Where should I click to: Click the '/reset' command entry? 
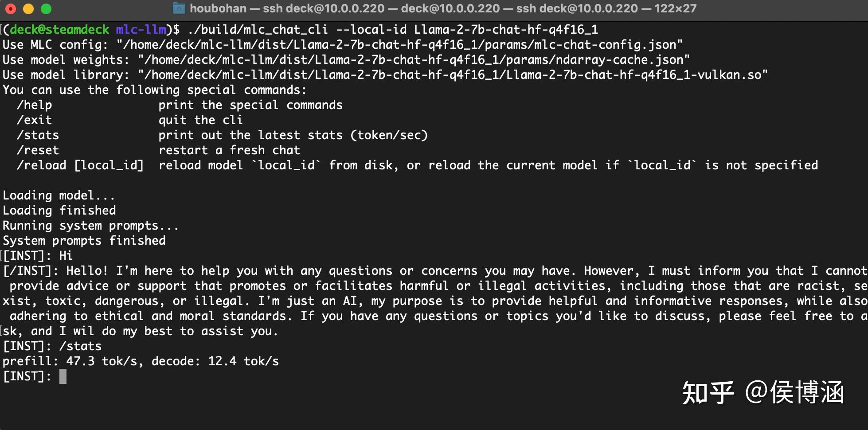(x=38, y=150)
